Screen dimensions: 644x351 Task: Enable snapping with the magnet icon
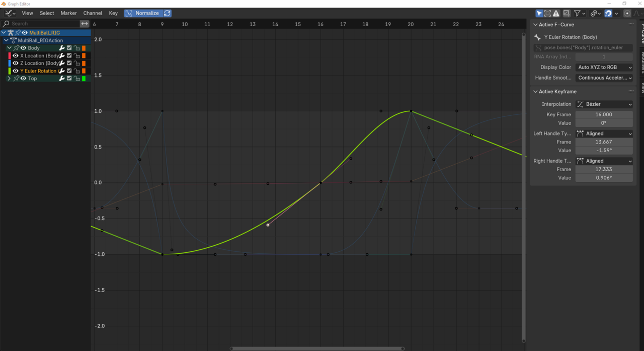608,13
